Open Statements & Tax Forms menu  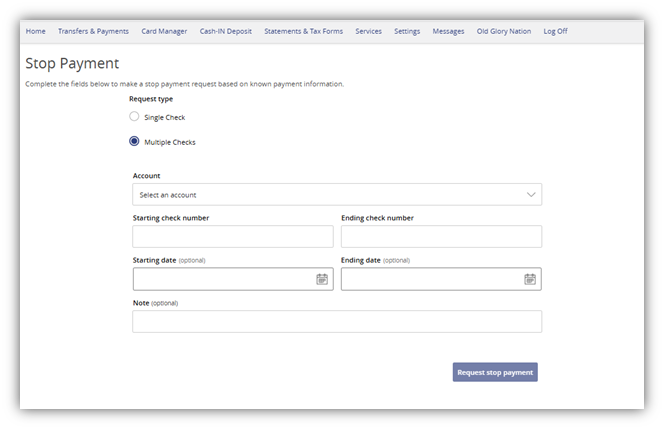303,31
